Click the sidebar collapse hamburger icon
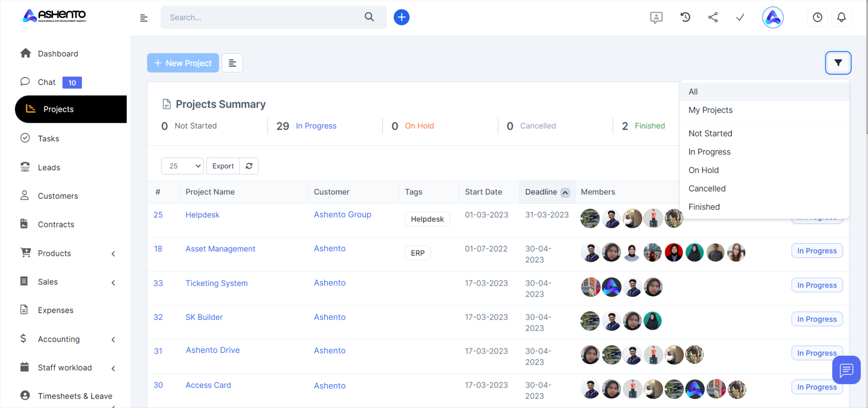The width and height of the screenshot is (868, 408). click(x=144, y=18)
